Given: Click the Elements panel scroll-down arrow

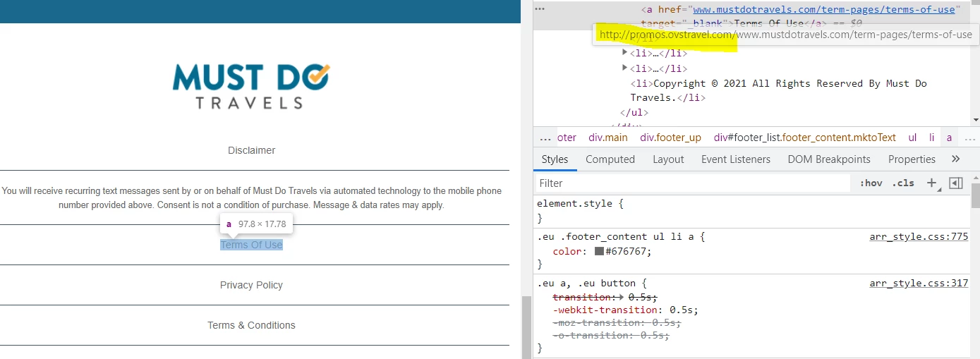Looking at the screenshot, I should tap(976, 121).
